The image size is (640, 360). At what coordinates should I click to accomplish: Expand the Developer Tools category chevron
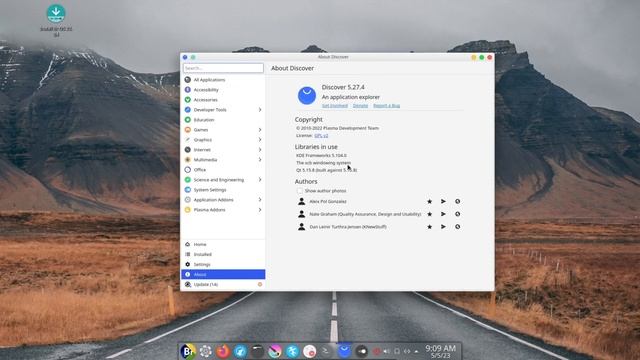point(260,110)
